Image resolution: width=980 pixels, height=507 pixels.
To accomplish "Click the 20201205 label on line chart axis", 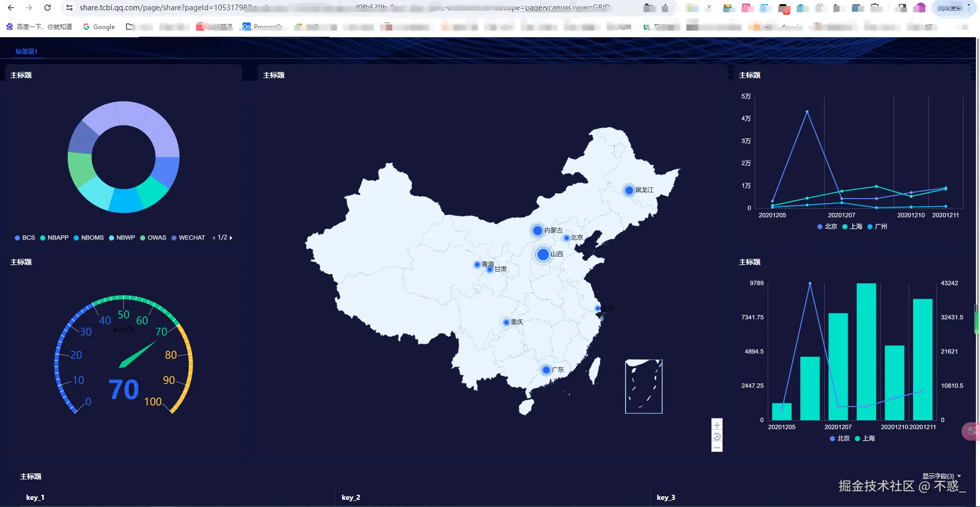I will click(772, 215).
